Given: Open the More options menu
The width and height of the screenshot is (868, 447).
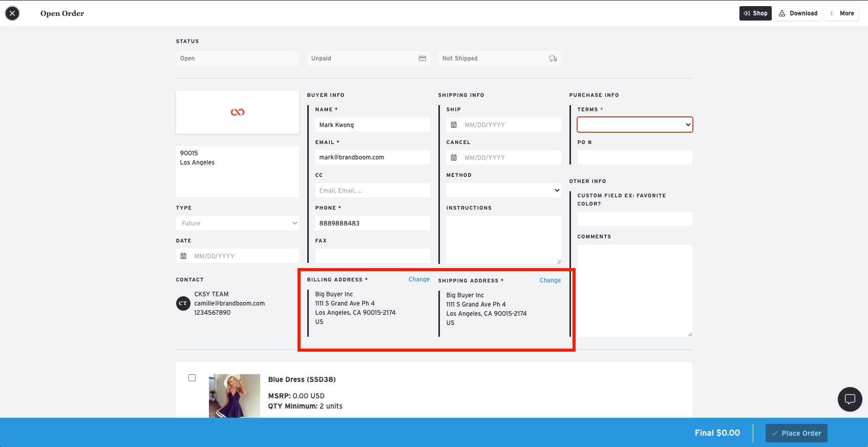Looking at the screenshot, I should (841, 13).
